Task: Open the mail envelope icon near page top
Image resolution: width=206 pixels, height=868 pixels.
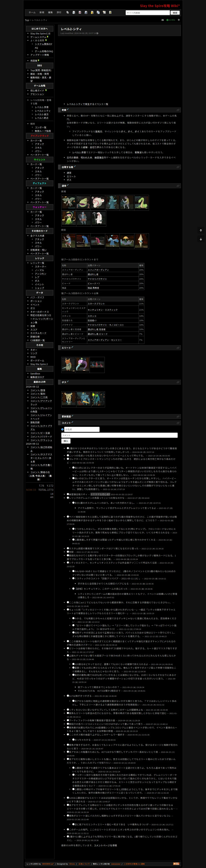Action: click(162, 20)
